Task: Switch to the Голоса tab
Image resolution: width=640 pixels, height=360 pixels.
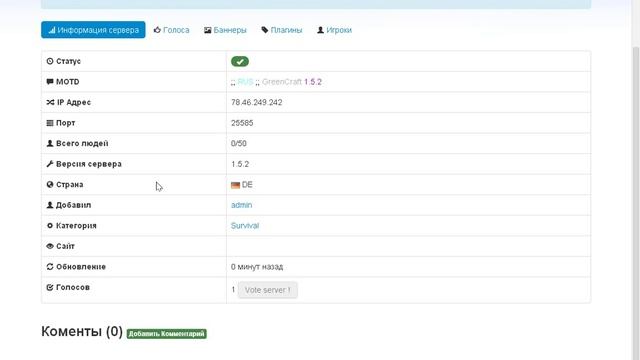Action: (171, 30)
